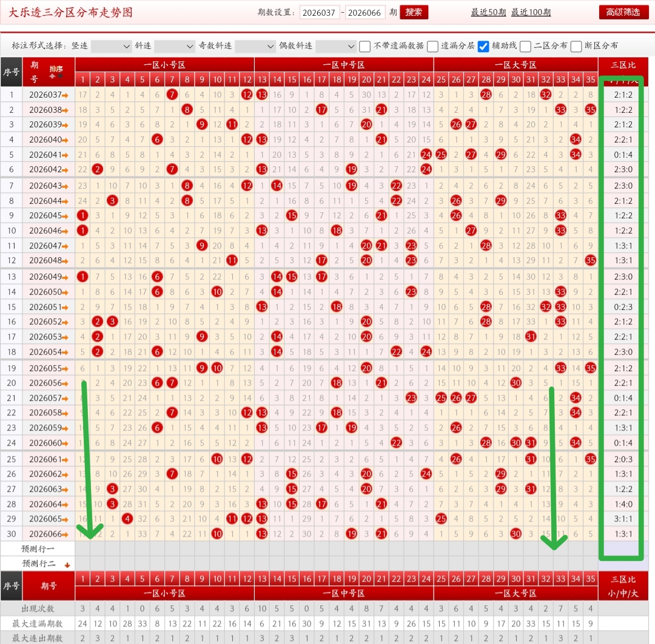Select red ball 3 in row 2026044

(x=112, y=201)
